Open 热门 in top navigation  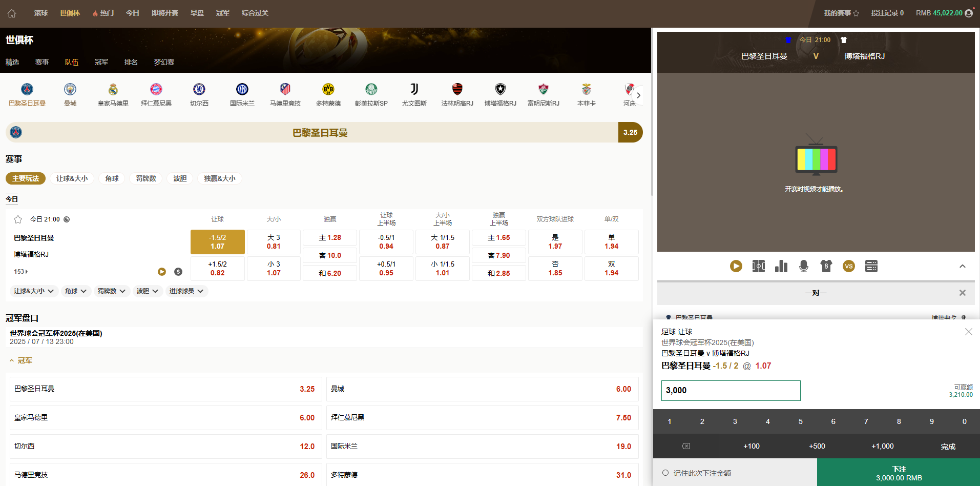tap(103, 13)
